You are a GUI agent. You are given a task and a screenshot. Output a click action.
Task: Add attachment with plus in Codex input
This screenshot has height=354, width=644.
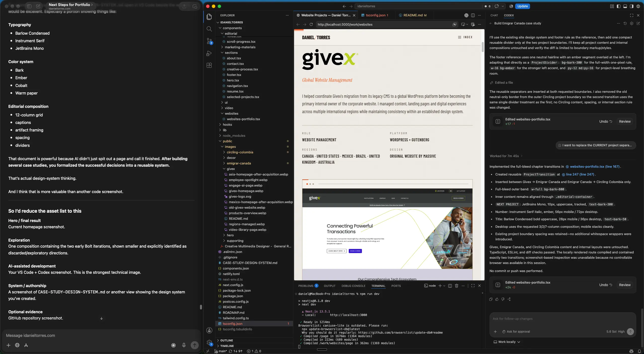pos(495,332)
